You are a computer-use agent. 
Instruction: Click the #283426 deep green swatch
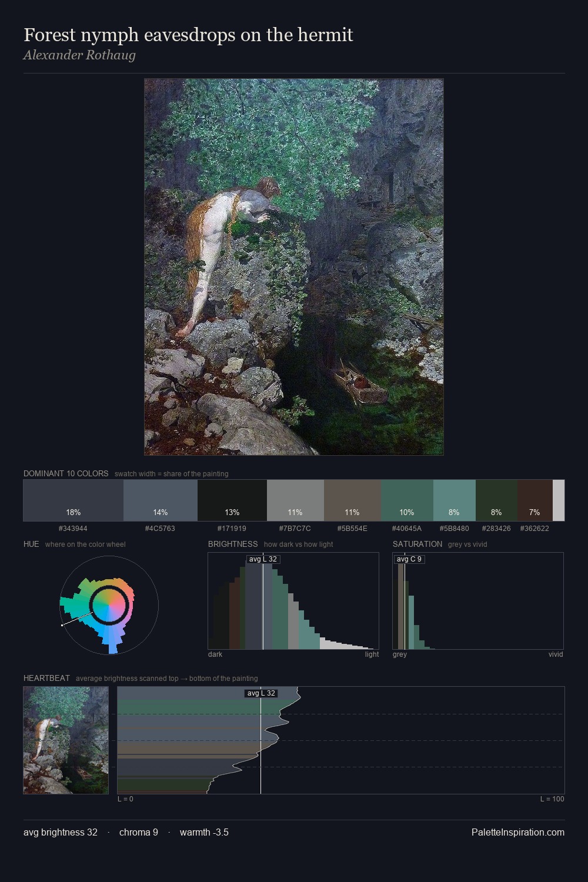point(496,500)
